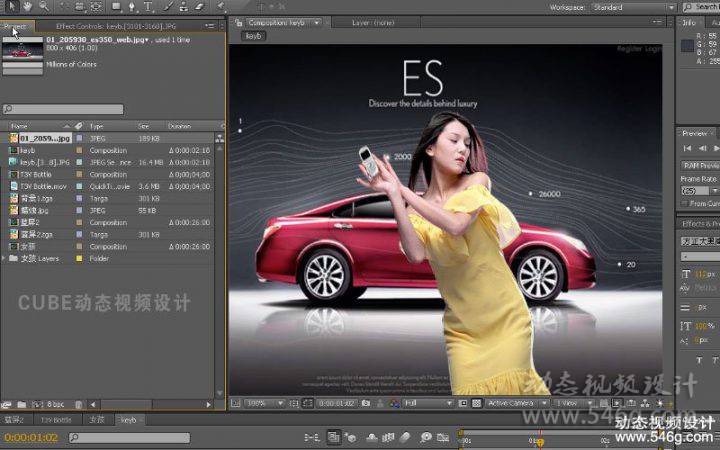The width and height of the screenshot is (720, 450).
Task: Expand the 女孩 Layers folder
Action: 4,258
